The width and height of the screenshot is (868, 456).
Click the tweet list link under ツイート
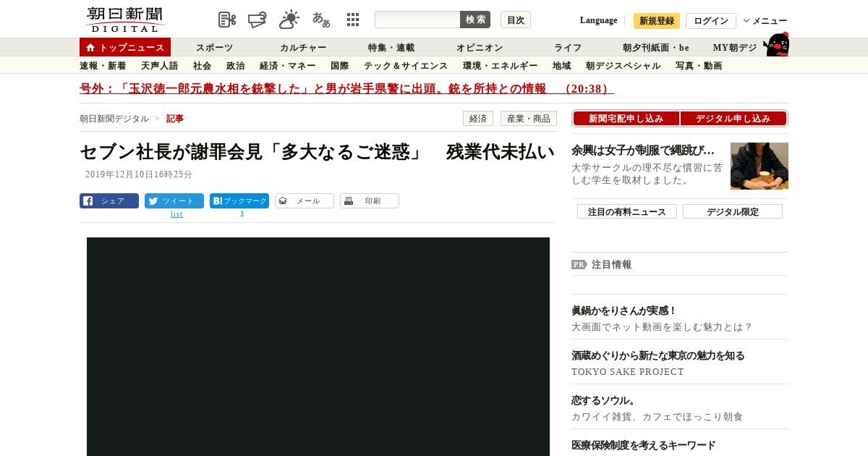tap(176, 214)
